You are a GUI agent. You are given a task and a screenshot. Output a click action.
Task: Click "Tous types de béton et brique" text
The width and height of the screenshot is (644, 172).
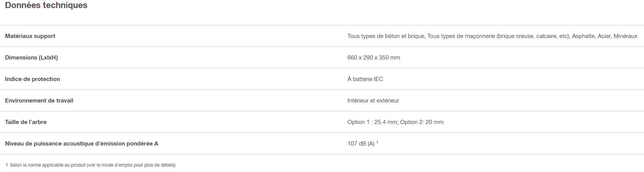click(386, 36)
